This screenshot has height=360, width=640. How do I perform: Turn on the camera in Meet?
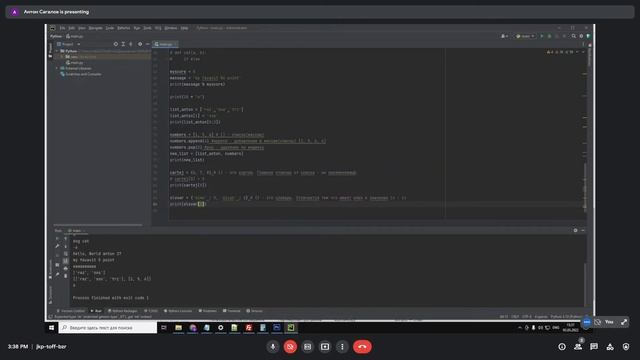[x=290, y=347]
